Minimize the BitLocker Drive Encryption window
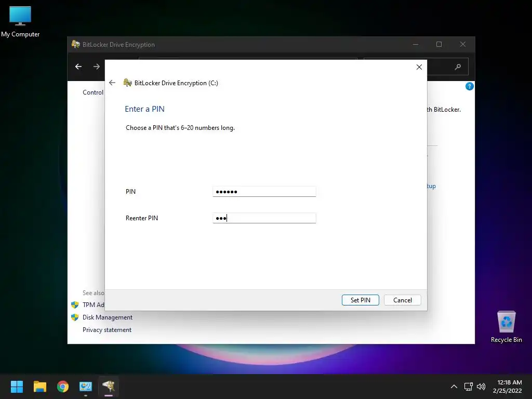The height and width of the screenshot is (399, 532). coord(416,45)
